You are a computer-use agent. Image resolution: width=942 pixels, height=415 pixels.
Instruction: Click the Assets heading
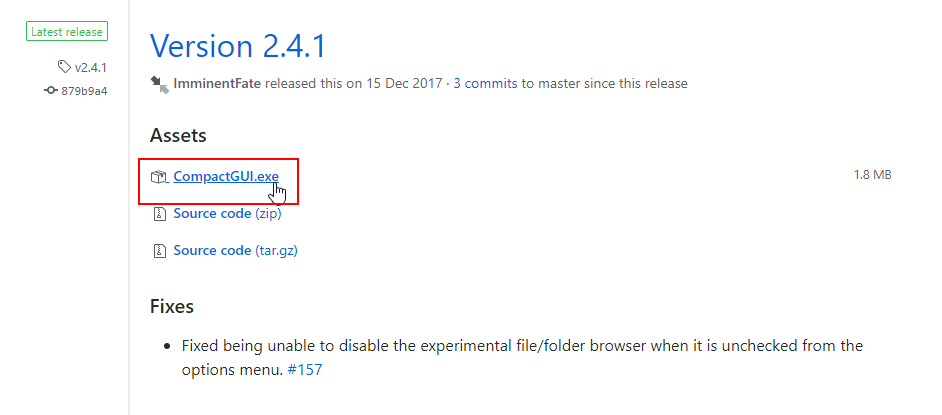[178, 135]
